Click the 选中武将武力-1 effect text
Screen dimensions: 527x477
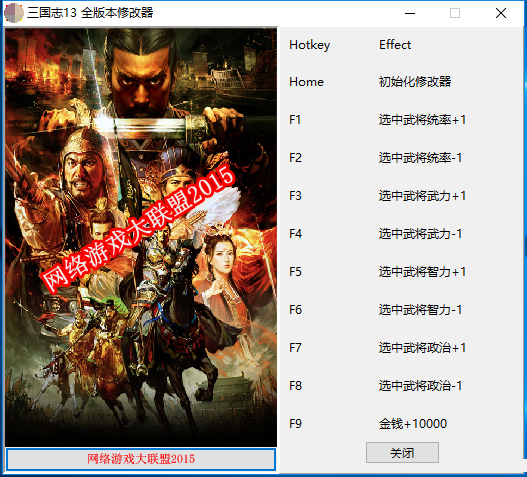tap(420, 234)
